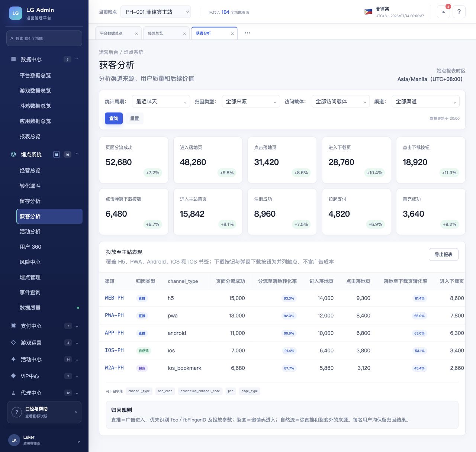The height and width of the screenshot is (452, 476).
Task: Click the search 104 个功能 field
Action: 44,38
